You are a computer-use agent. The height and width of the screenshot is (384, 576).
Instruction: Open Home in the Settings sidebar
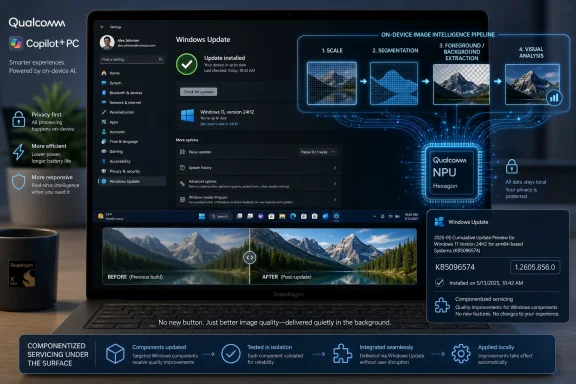pos(132,73)
